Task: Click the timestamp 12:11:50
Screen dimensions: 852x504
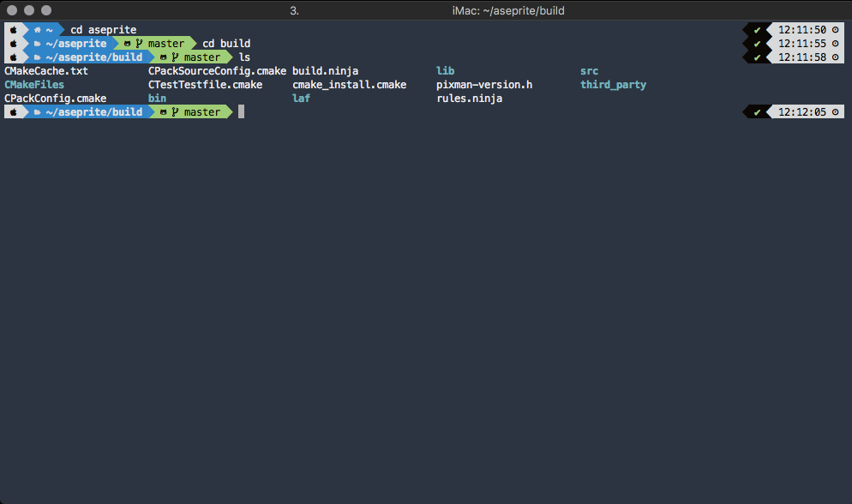Action: coord(802,30)
